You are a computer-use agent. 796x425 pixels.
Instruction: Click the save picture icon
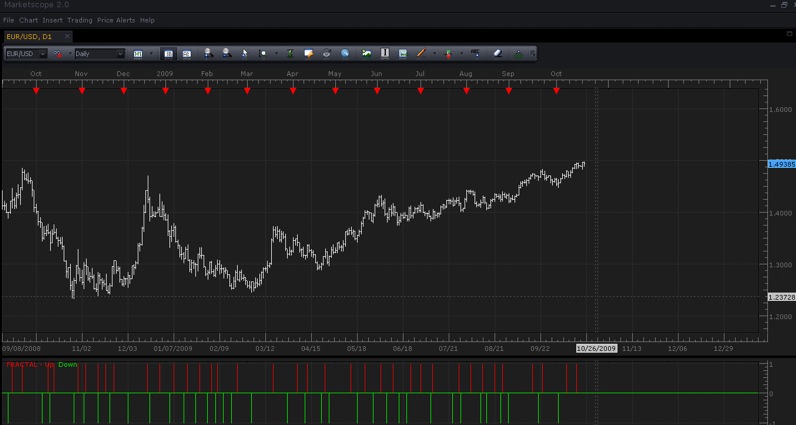point(403,53)
